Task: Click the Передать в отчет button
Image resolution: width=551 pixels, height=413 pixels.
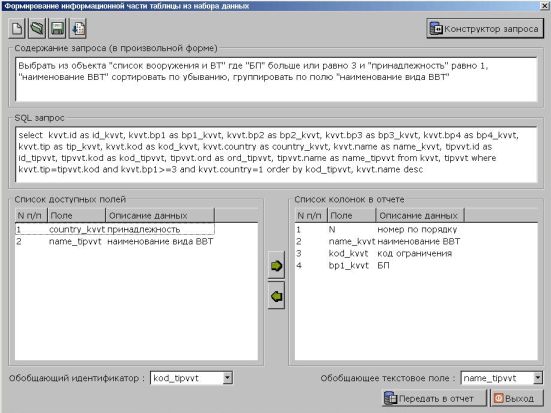Action: [434, 399]
